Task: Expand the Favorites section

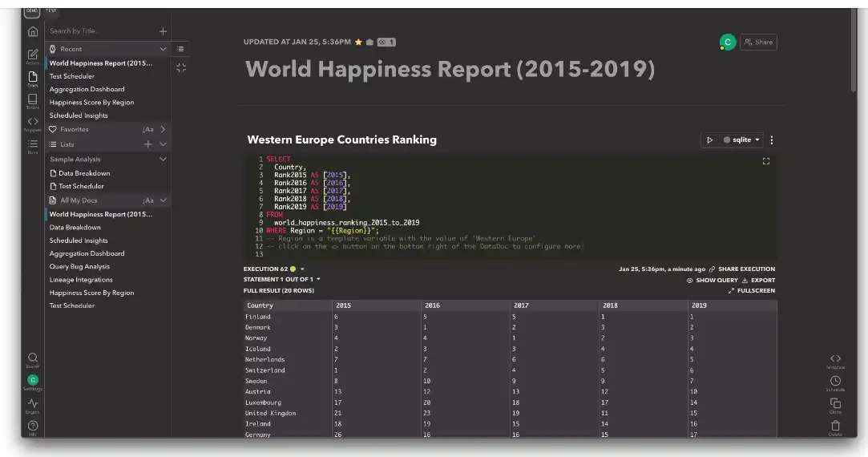Action: 163,129
